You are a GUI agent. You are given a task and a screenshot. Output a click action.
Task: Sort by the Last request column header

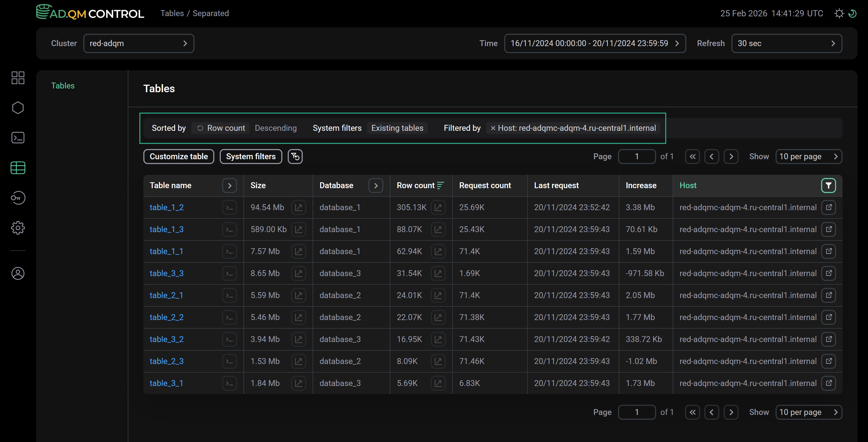point(556,185)
